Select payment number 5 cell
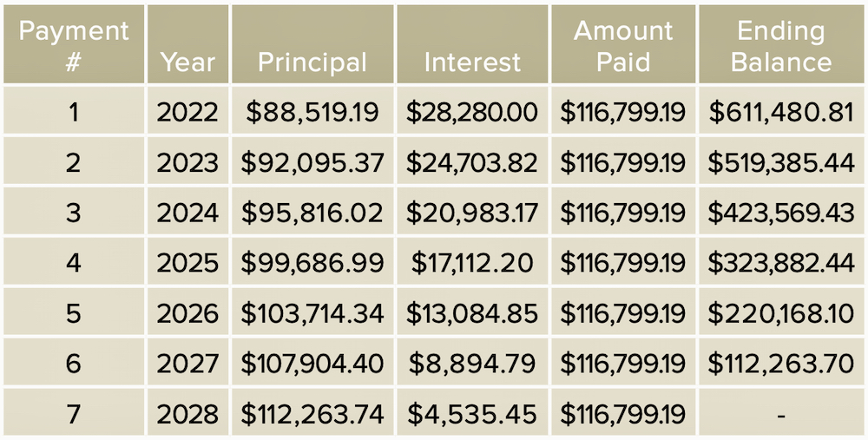The width and height of the screenshot is (868, 440). pyautogui.click(x=74, y=314)
